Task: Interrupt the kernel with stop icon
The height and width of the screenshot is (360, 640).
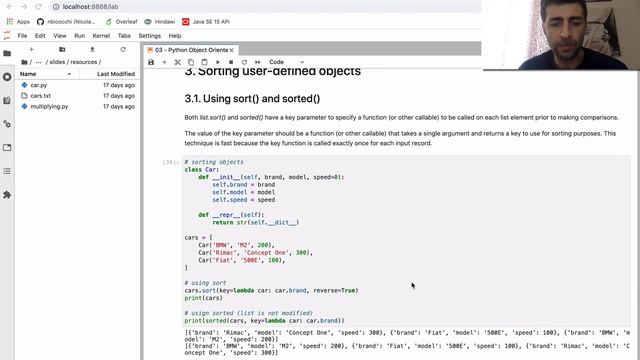Action: [x=231, y=62]
